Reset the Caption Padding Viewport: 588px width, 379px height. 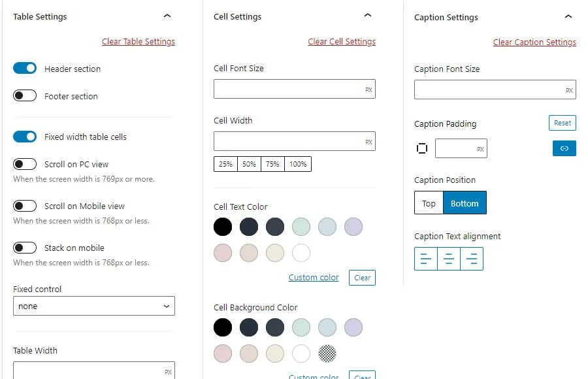pos(562,123)
